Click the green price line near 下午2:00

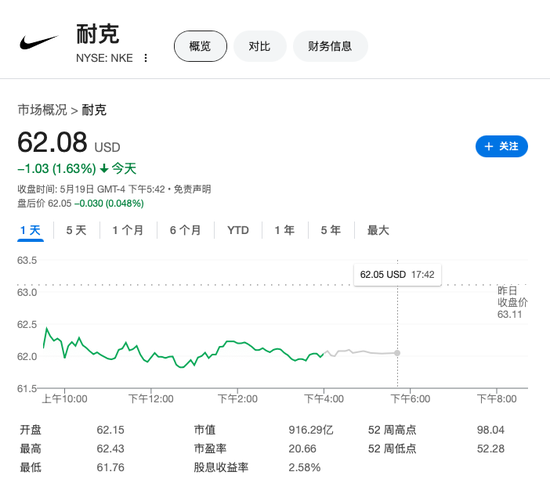point(237,343)
